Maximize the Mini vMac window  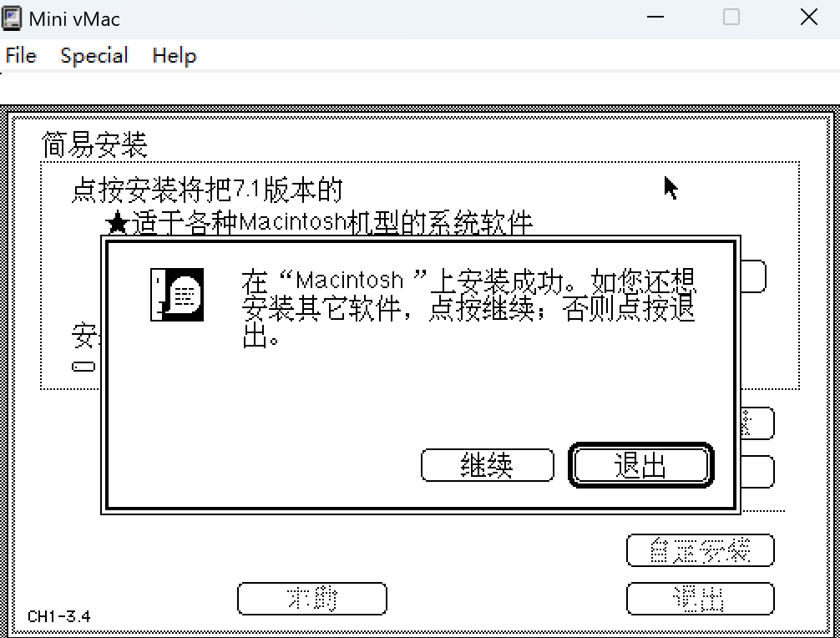(731, 18)
